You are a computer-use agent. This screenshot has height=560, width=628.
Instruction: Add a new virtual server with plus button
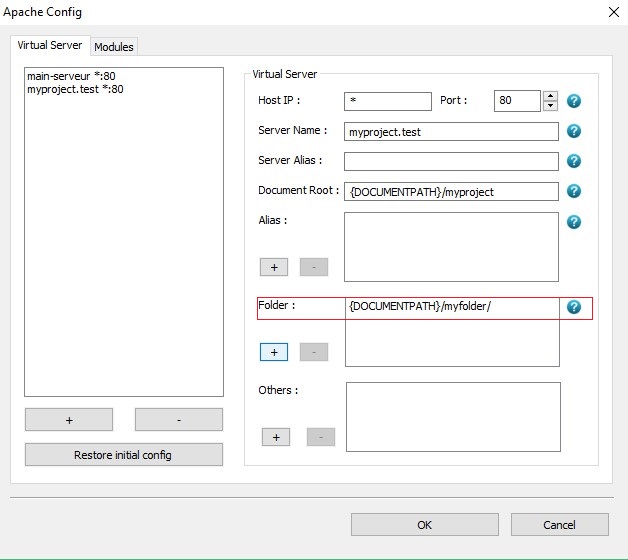[x=69, y=420]
